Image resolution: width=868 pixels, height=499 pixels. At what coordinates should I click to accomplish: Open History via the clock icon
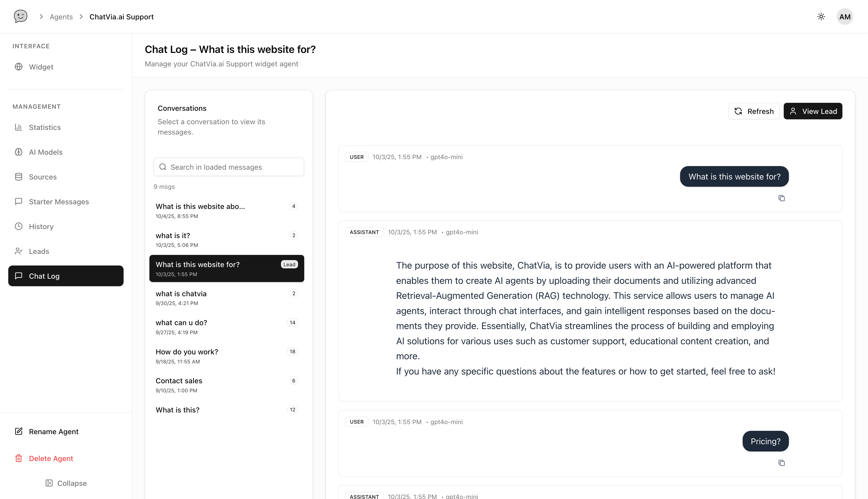(19, 226)
